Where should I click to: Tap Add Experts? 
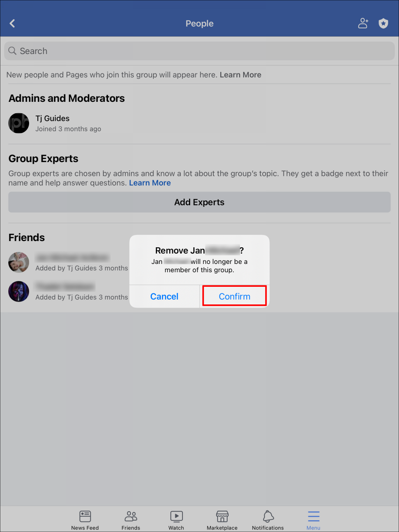click(x=199, y=202)
